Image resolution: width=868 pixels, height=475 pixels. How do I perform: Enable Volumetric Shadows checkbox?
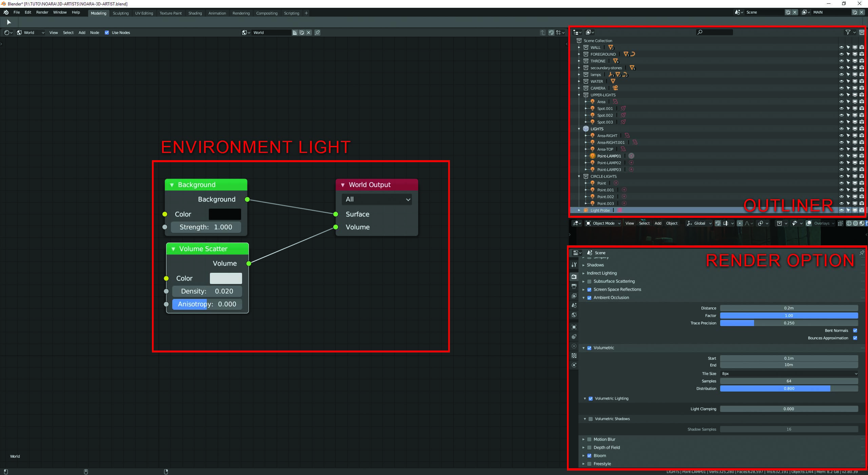click(591, 419)
